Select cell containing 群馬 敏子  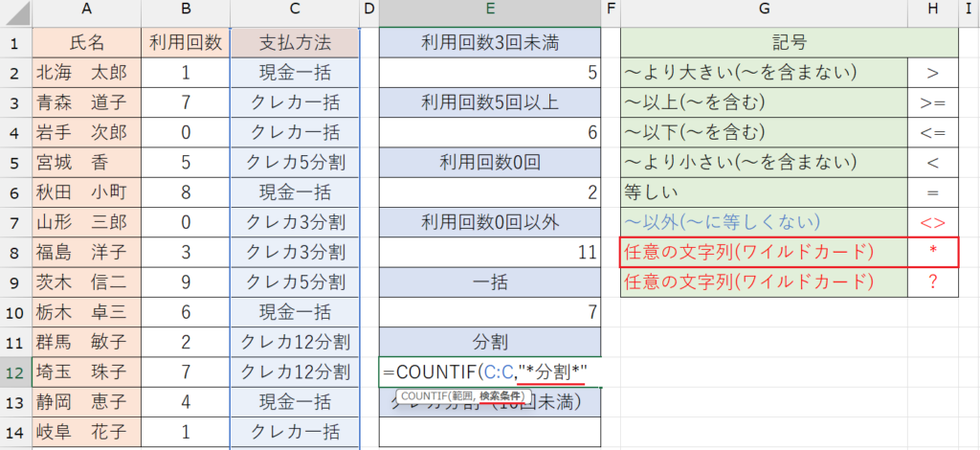coord(87,343)
